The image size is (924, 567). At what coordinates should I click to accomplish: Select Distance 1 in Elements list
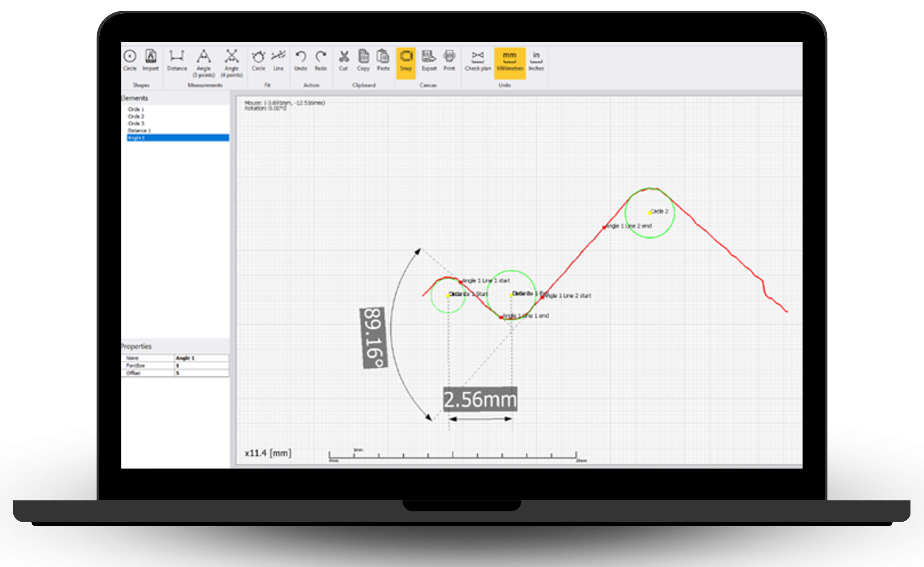point(139,131)
